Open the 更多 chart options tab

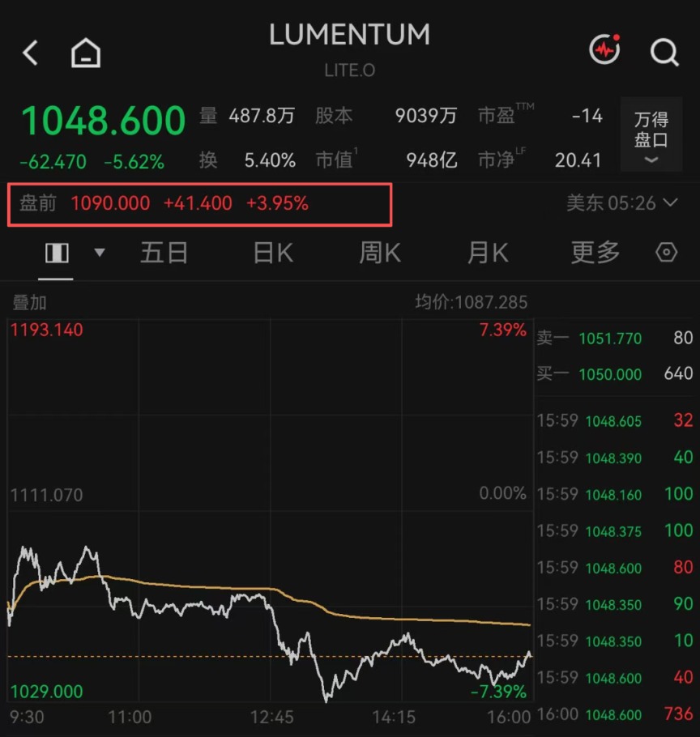click(595, 253)
